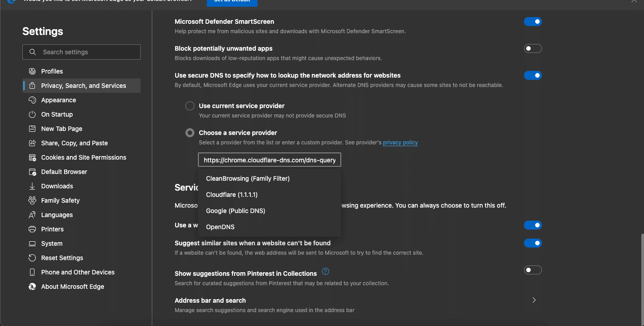Click the lock icon beside Privacy, Search, and Services
This screenshot has width=644, height=326.
point(32,86)
